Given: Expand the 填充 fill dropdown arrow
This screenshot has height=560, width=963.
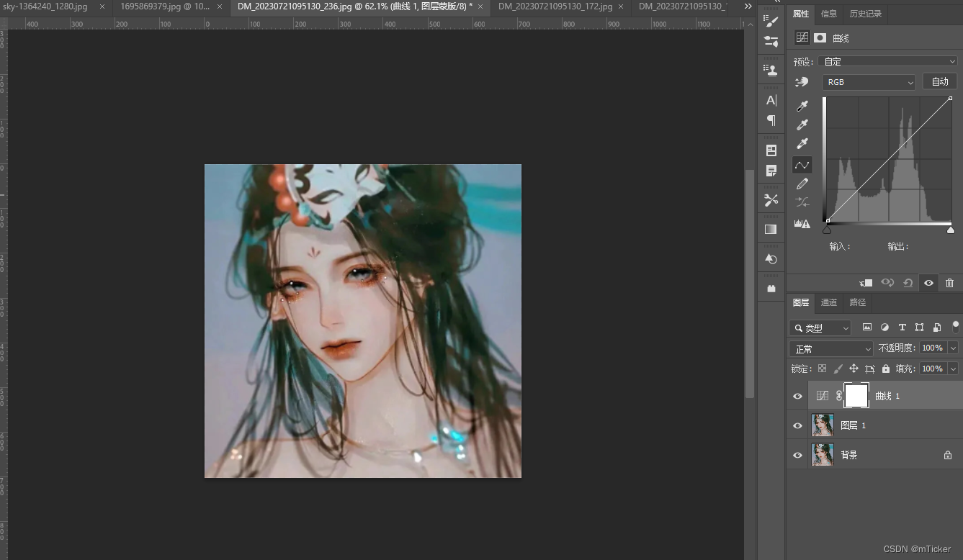Looking at the screenshot, I should [x=953, y=369].
